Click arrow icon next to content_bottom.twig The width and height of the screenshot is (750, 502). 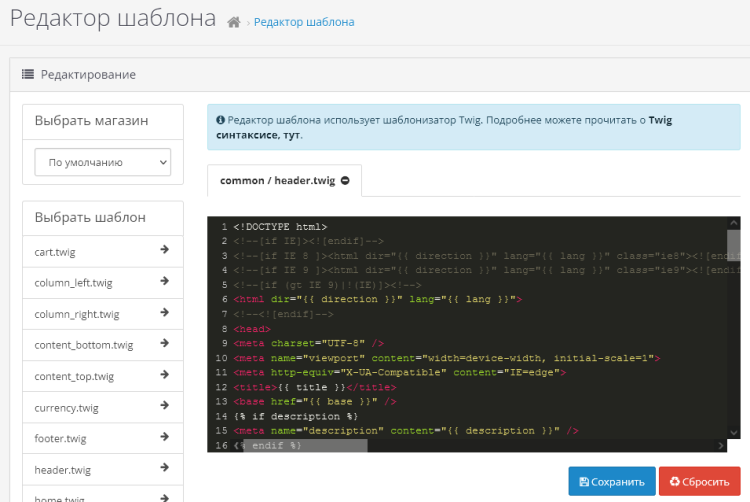pyautogui.click(x=165, y=344)
